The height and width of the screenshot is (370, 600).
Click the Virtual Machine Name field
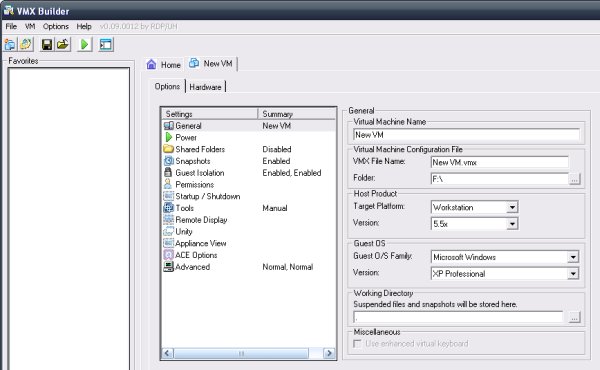click(466, 135)
